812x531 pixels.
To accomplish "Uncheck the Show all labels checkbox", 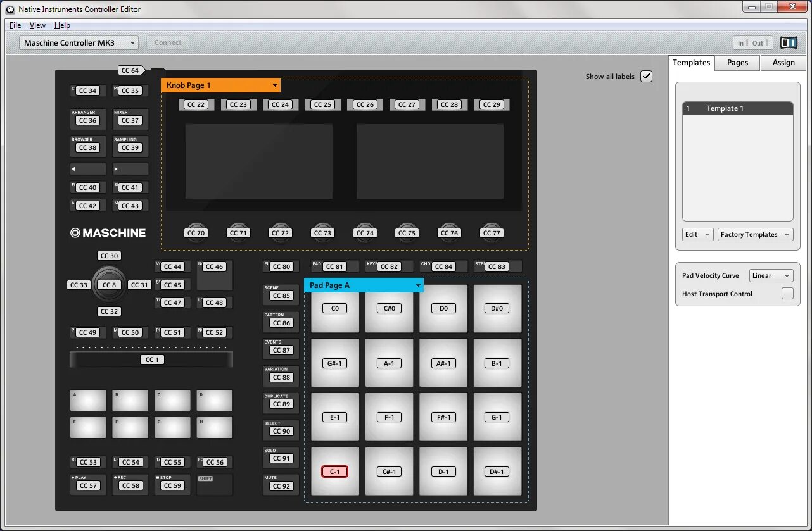I will pyautogui.click(x=646, y=76).
